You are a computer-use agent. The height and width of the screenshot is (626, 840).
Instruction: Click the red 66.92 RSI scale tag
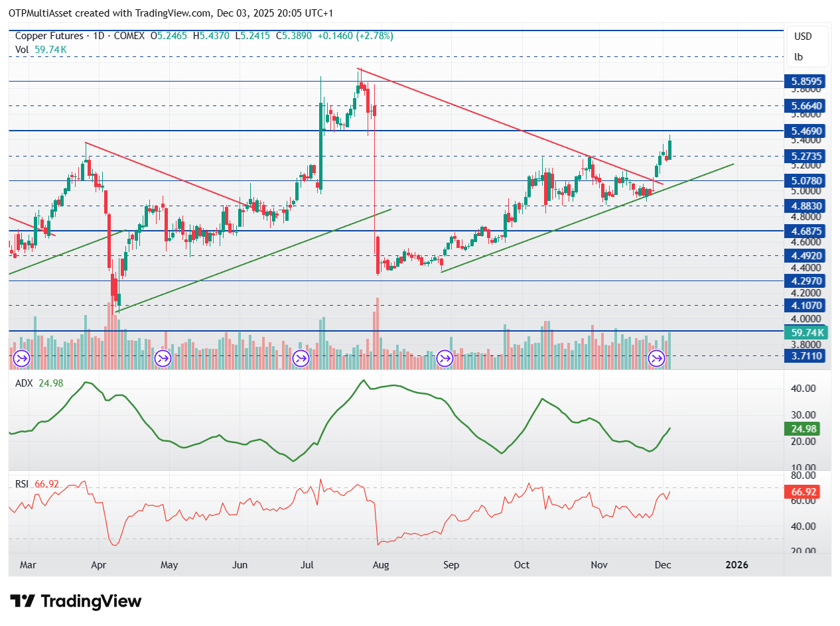[804, 492]
